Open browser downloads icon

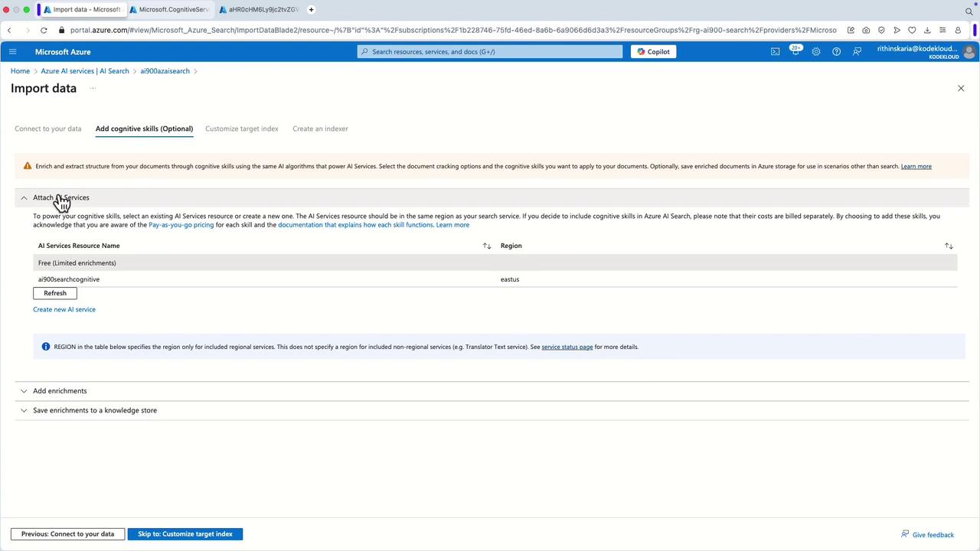click(927, 30)
